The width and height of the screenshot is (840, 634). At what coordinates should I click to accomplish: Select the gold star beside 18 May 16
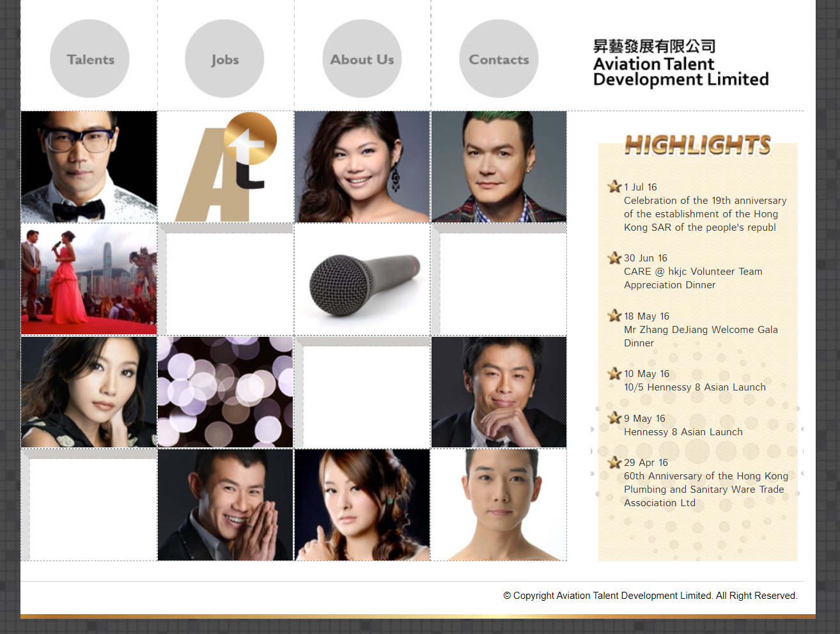point(614,316)
